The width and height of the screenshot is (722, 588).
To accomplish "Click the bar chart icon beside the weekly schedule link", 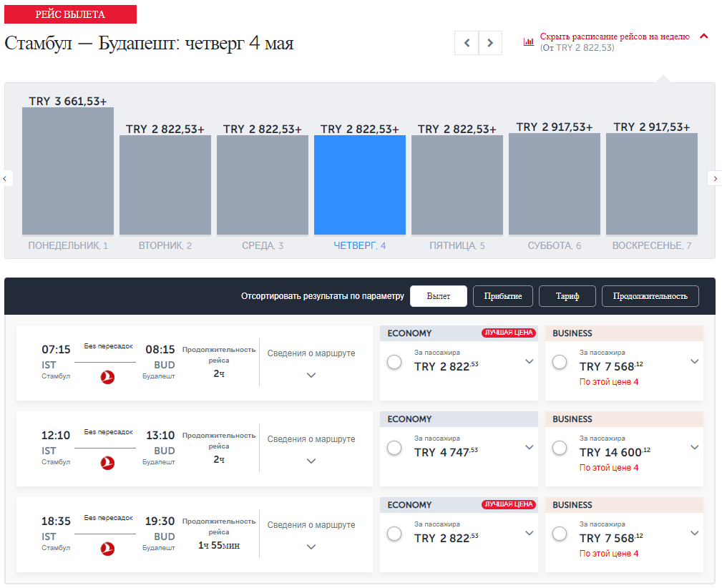I will click(529, 41).
